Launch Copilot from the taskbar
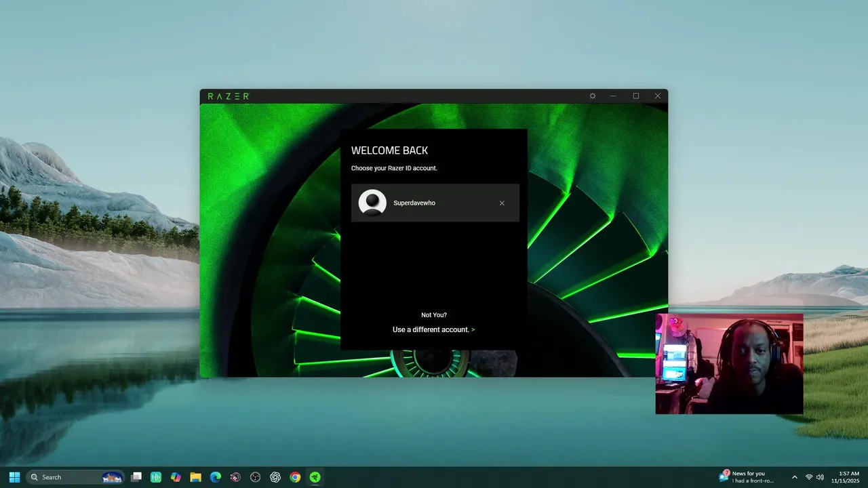 (x=176, y=477)
